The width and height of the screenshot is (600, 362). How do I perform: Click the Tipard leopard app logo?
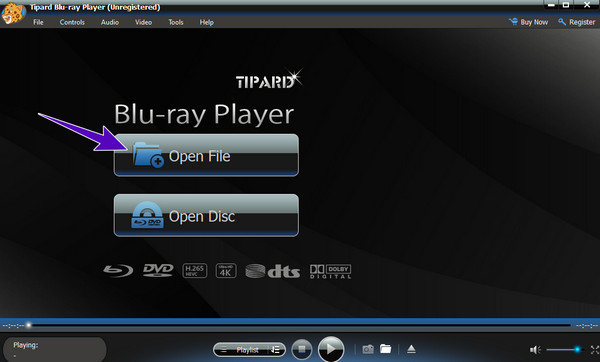[13, 13]
